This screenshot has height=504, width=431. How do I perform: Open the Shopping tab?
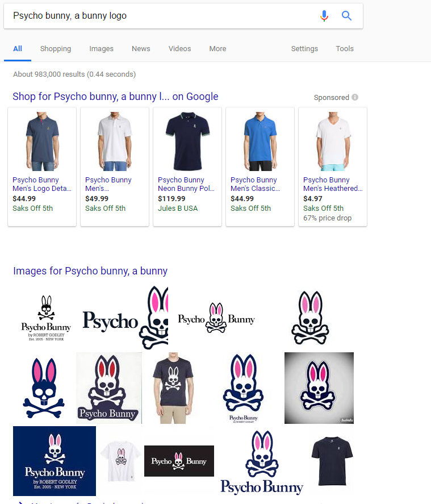56,48
